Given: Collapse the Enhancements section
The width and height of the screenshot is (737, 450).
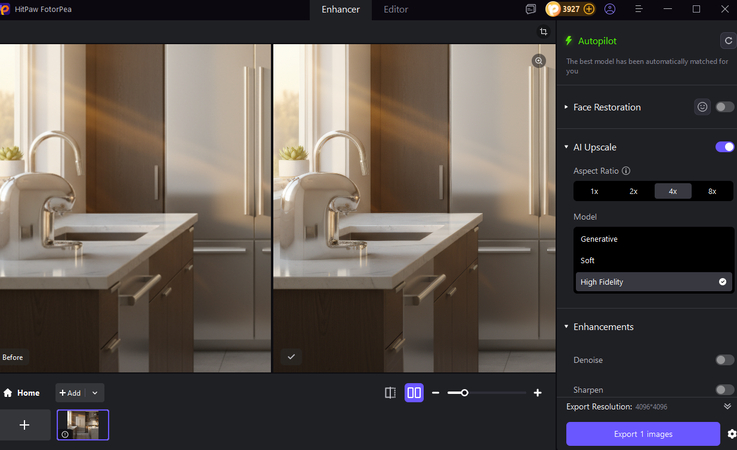Looking at the screenshot, I should coord(566,327).
